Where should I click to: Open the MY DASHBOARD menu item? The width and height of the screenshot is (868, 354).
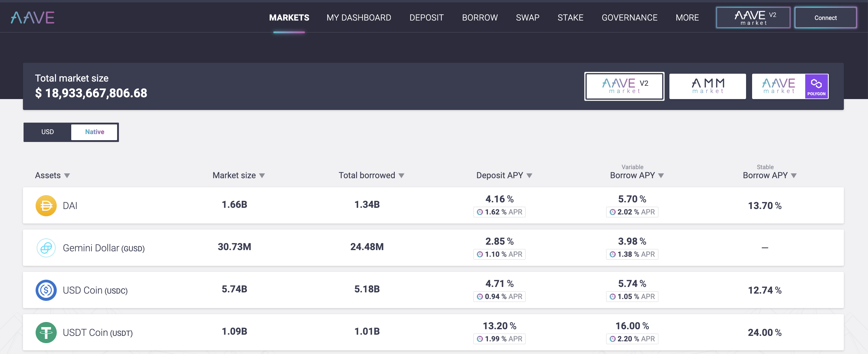[359, 18]
